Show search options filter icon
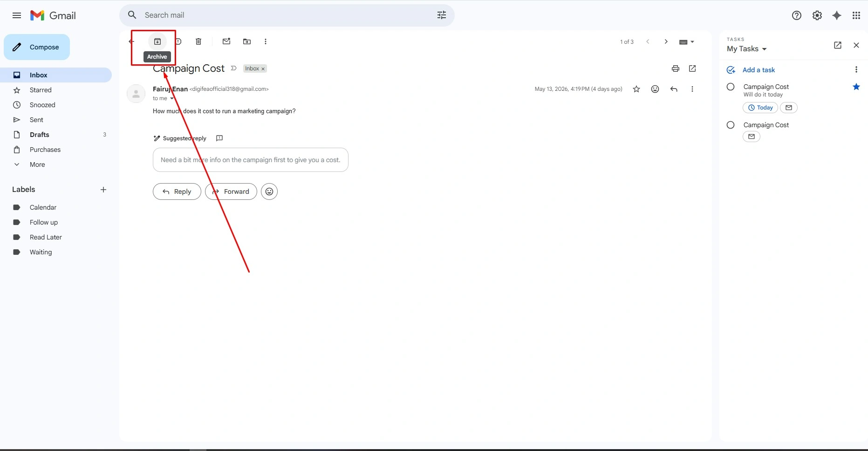The image size is (868, 451). [442, 15]
